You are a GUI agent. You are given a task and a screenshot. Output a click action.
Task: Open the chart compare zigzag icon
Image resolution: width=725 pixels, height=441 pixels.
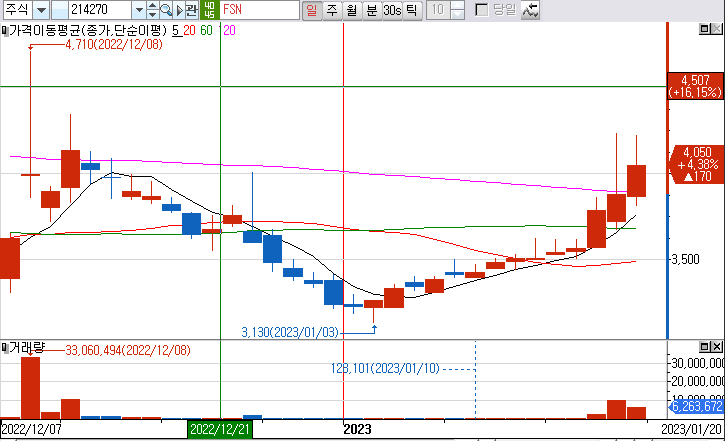tap(530, 10)
